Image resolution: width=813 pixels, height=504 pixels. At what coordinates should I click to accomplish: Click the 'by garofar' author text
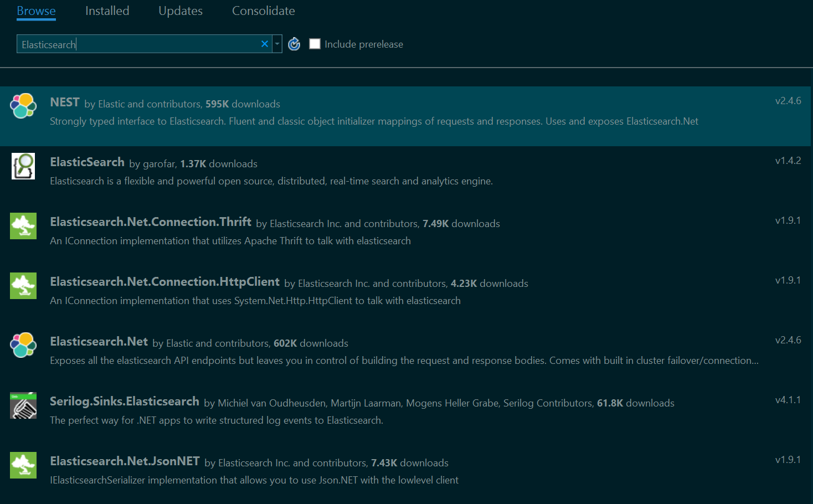[x=153, y=164]
